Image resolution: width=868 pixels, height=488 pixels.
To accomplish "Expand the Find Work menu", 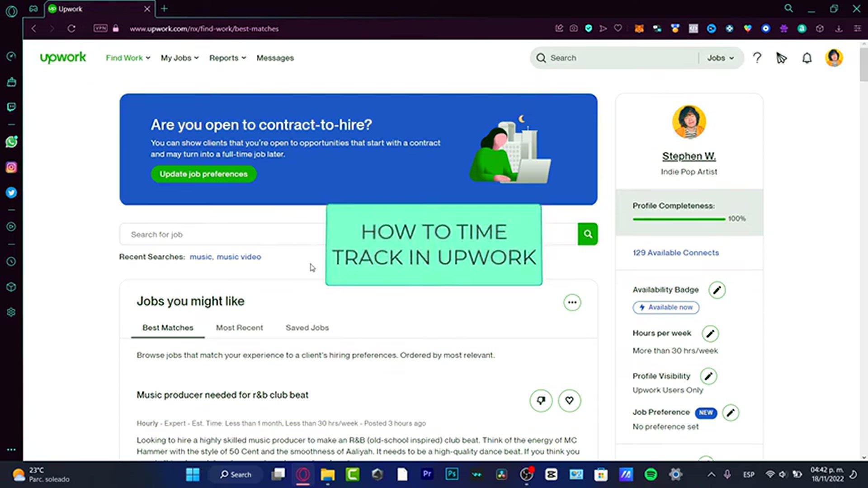I will tap(128, 58).
